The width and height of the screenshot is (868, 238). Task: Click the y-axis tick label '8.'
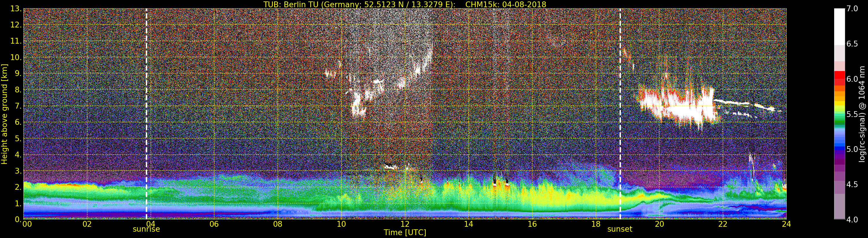coord(18,90)
